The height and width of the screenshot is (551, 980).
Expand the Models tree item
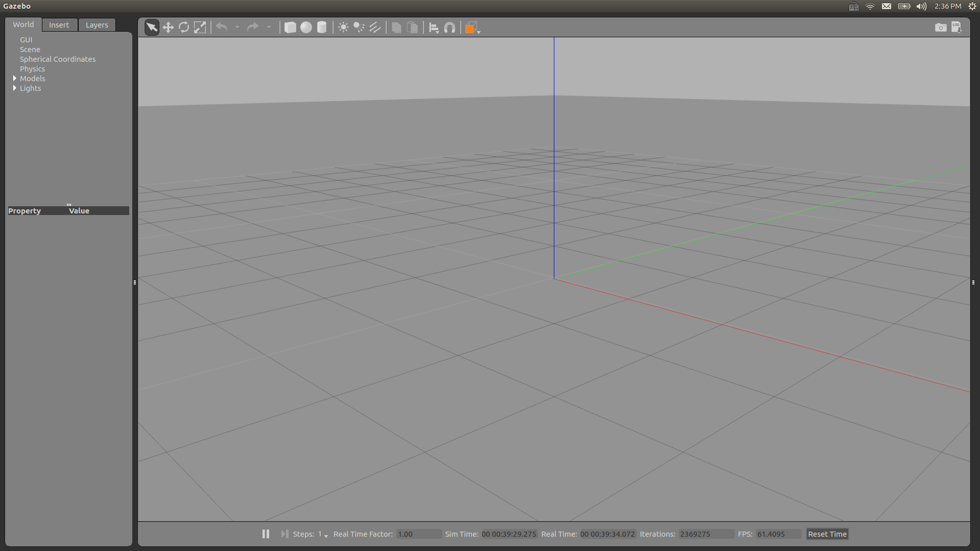coord(15,78)
